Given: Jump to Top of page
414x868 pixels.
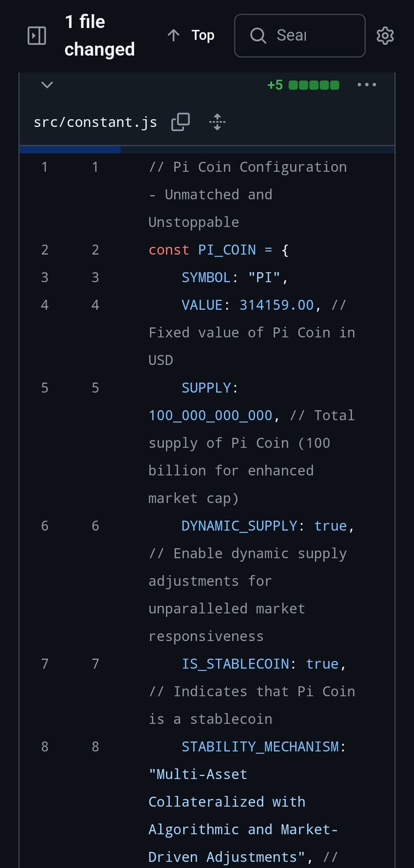Looking at the screenshot, I should (x=191, y=35).
